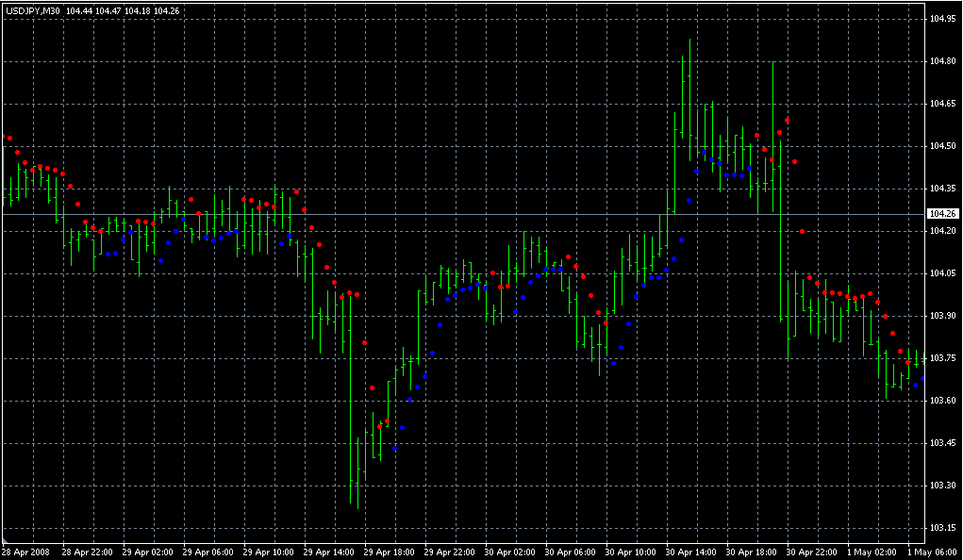Image resolution: width=963 pixels, height=560 pixels.
Task: Click the 103.45 price scale label
Action: (x=942, y=443)
